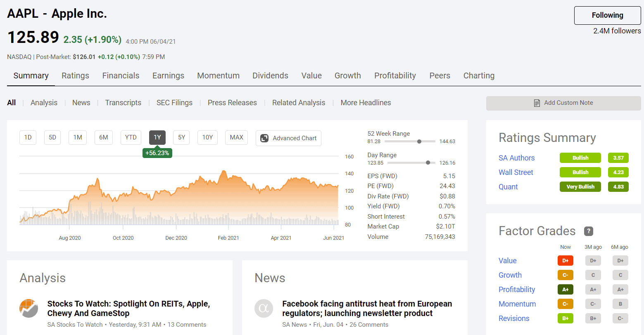
Task: Open the Revisions factor grade link
Action: point(514,318)
